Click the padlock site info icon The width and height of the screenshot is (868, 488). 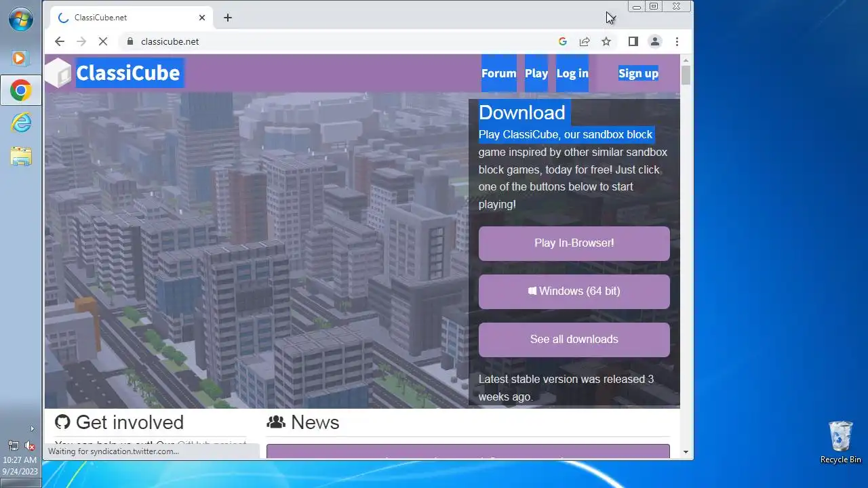pos(130,41)
